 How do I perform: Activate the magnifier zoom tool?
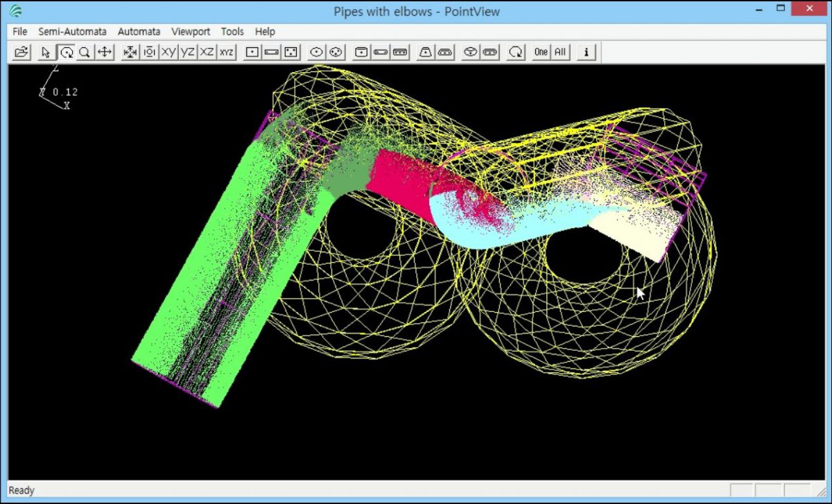pyautogui.click(x=85, y=52)
